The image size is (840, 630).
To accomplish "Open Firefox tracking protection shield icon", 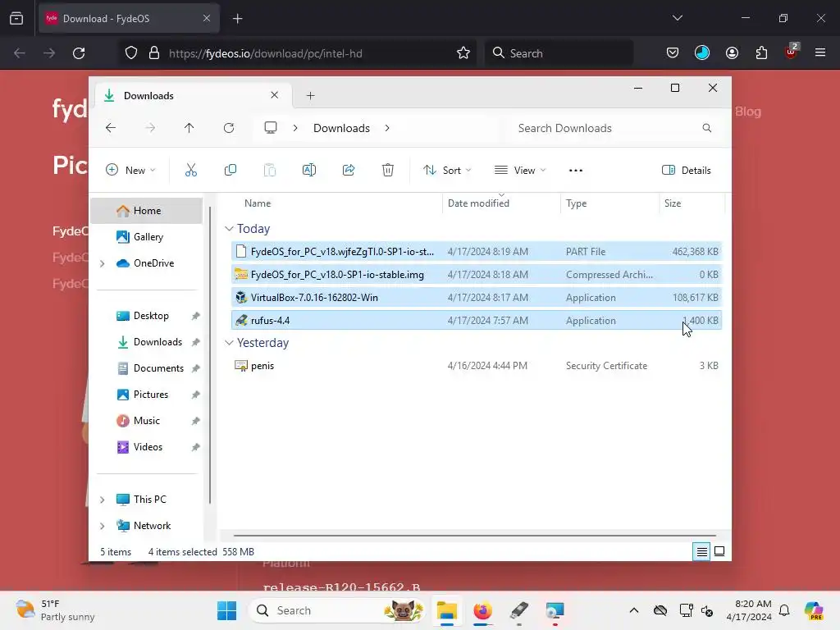I will (131, 53).
